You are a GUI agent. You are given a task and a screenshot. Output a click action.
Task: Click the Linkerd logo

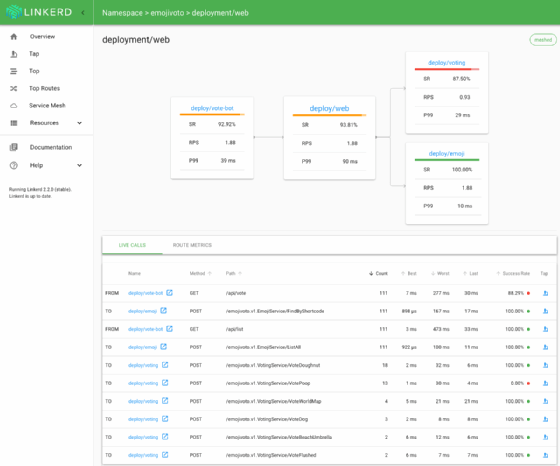point(39,12)
